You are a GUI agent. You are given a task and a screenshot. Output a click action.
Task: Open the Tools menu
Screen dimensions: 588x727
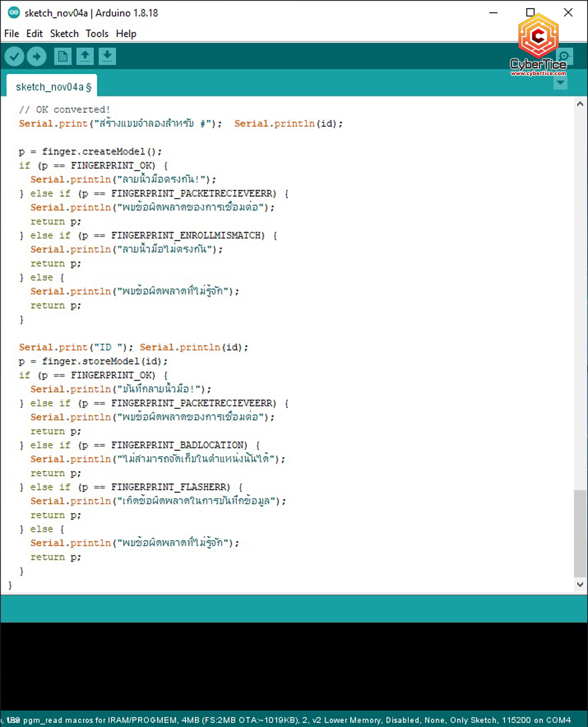[97, 34]
